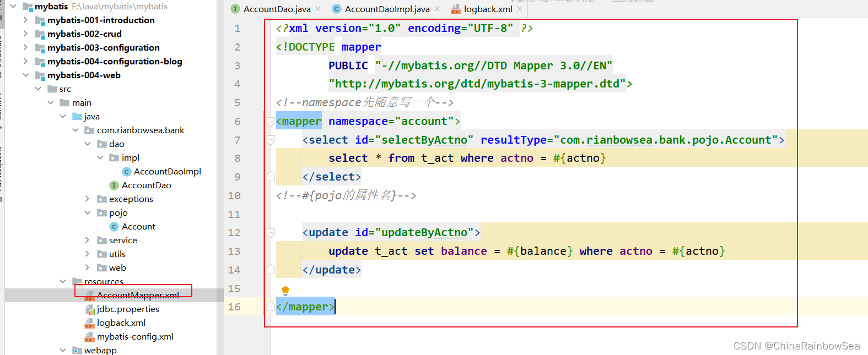The image size is (868, 355).
Task: Click the Account class icon under pojo
Action: [x=114, y=227]
